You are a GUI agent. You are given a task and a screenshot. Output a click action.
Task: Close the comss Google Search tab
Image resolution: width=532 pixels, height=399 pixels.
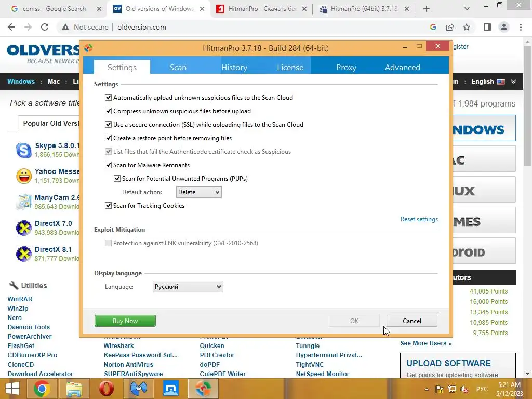[x=99, y=9]
